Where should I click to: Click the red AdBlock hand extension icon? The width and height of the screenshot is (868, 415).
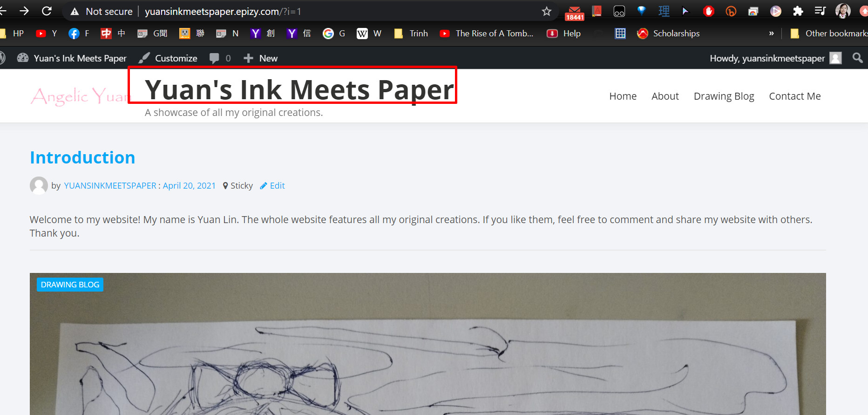708,11
